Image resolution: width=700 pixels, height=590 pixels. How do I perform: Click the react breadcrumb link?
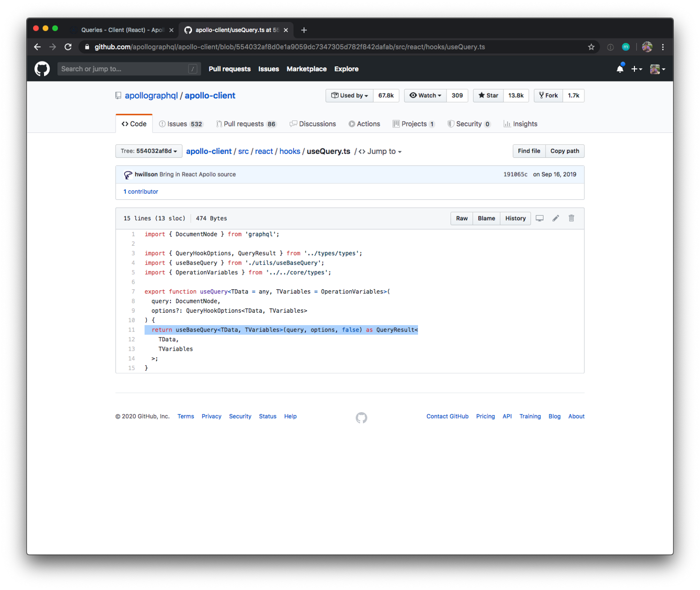click(264, 151)
